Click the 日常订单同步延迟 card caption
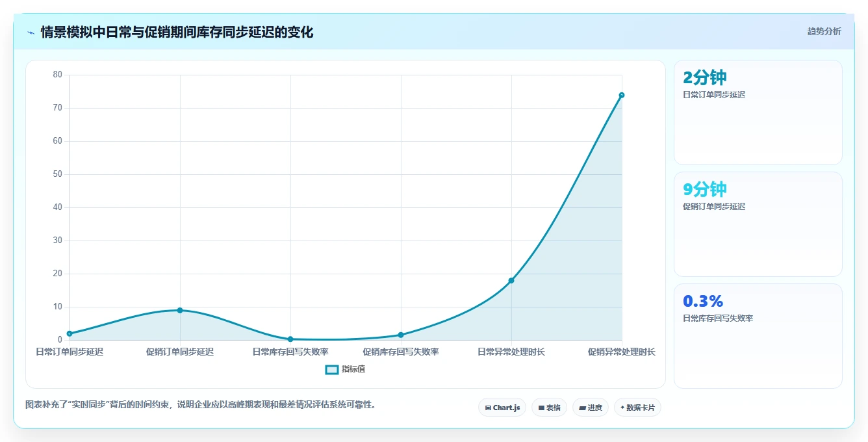Image resolution: width=868 pixels, height=442 pixels. tap(714, 95)
